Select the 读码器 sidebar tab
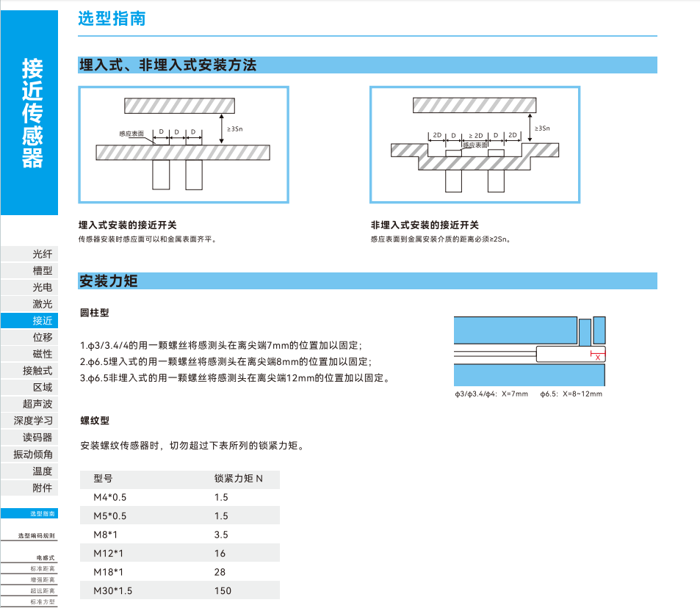 37,438
